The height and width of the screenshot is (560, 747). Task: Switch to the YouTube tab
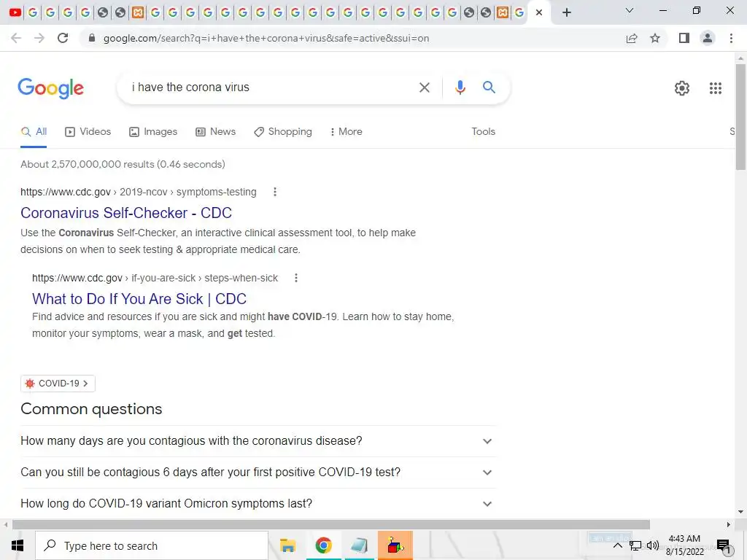tap(15, 12)
